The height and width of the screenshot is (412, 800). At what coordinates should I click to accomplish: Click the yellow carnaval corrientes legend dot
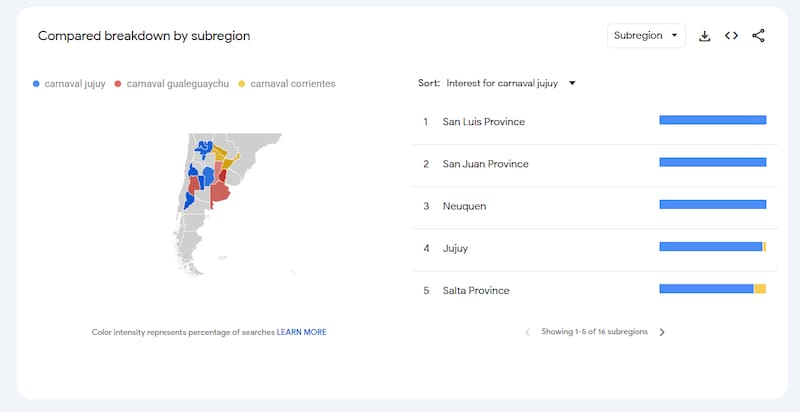(243, 84)
